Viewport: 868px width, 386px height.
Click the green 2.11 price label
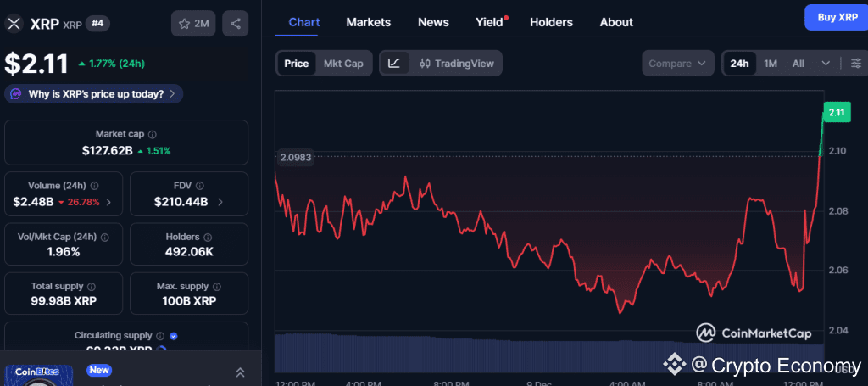point(836,113)
